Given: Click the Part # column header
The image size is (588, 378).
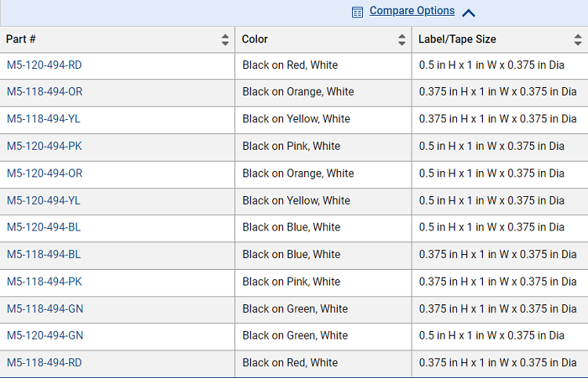Looking at the screenshot, I should click(118, 39).
